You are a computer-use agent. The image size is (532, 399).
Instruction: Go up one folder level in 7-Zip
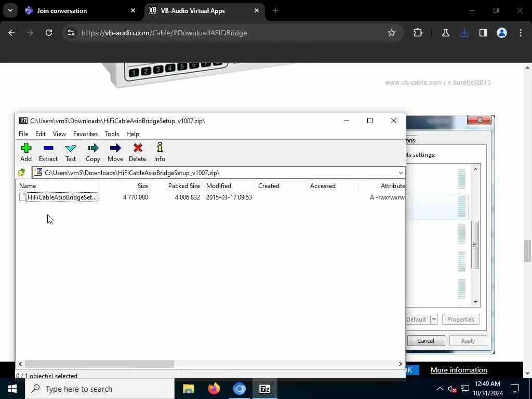[22, 172]
